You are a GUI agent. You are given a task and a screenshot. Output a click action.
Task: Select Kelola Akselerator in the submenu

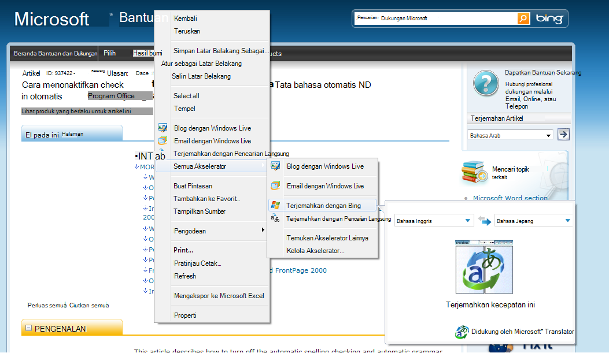point(315,251)
